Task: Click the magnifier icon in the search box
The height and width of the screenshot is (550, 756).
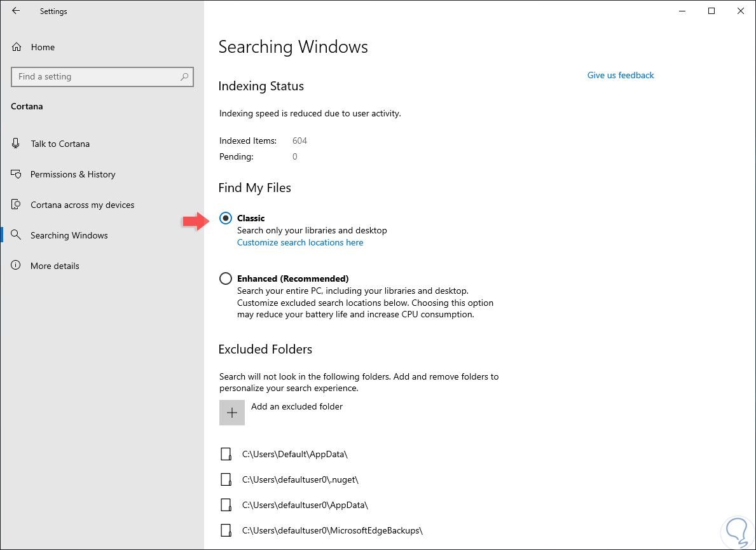Action: [x=184, y=77]
